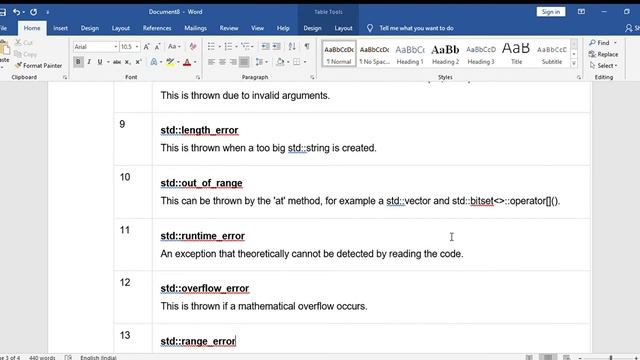Click the zoom slider in status bar

click(611, 358)
